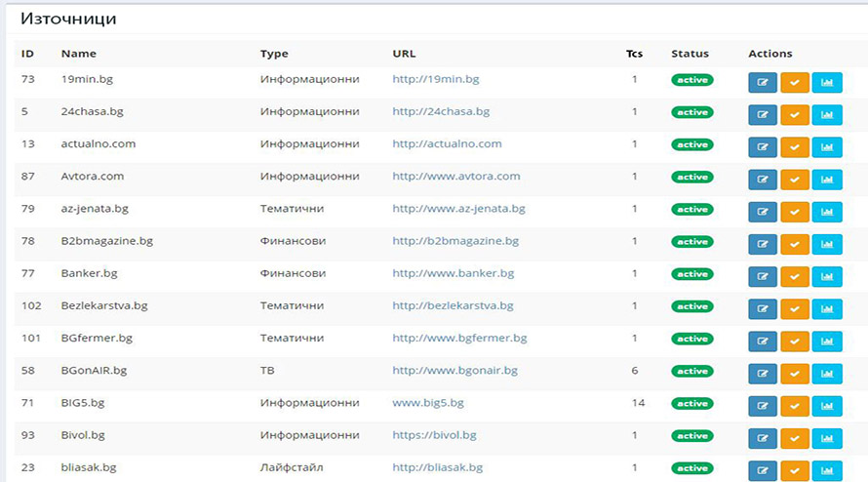Edit the az-jenata.bg entry
The width and height of the screenshot is (868, 482).
pyautogui.click(x=763, y=212)
